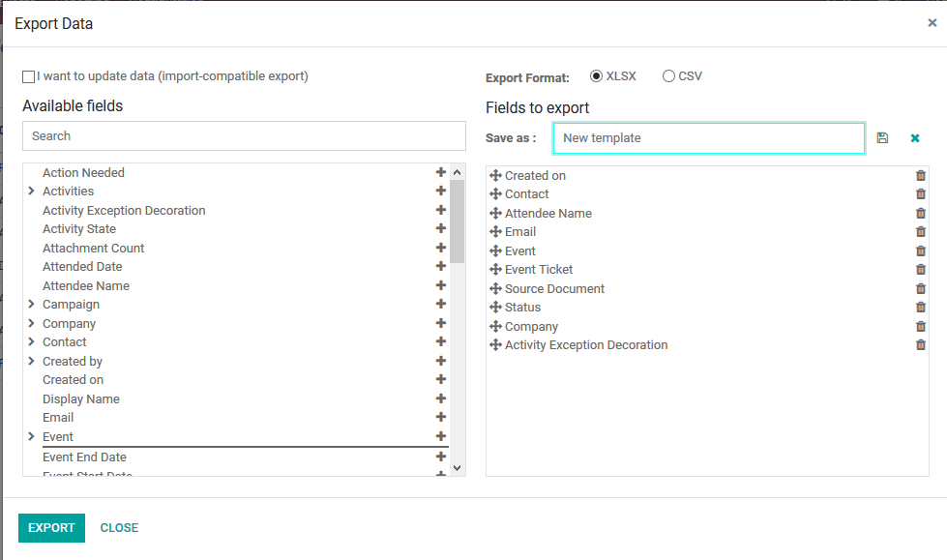Select Event End Date in available fields
The image size is (947, 560).
click(x=84, y=457)
